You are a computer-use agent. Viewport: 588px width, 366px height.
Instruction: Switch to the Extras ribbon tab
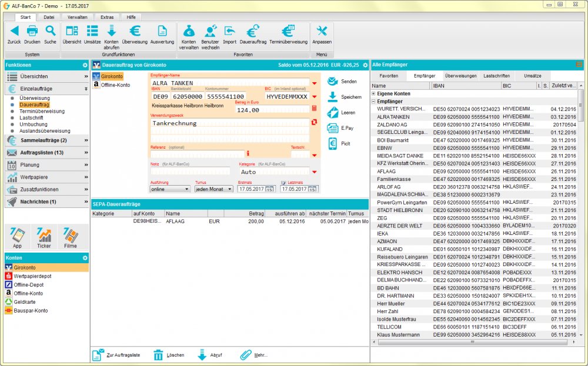(107, 17)
